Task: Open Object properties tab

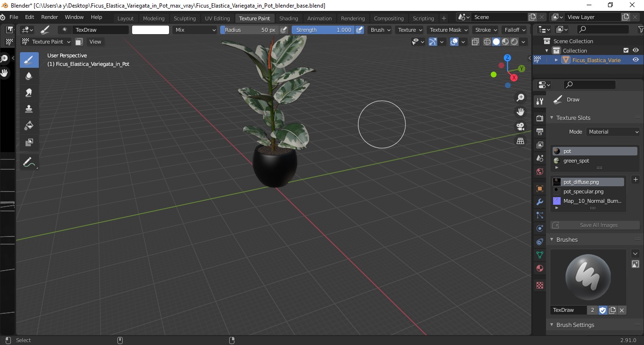Action: 539,189
